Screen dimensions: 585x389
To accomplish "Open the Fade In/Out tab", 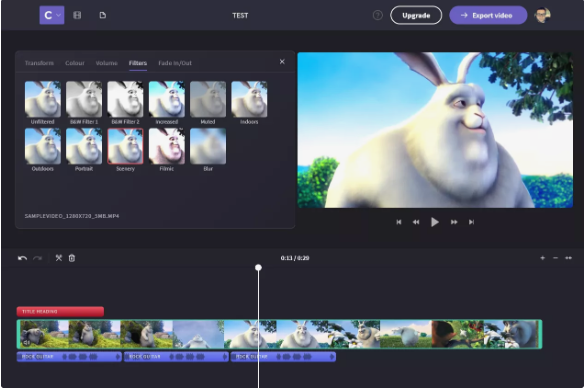I will tap(175, 63).
